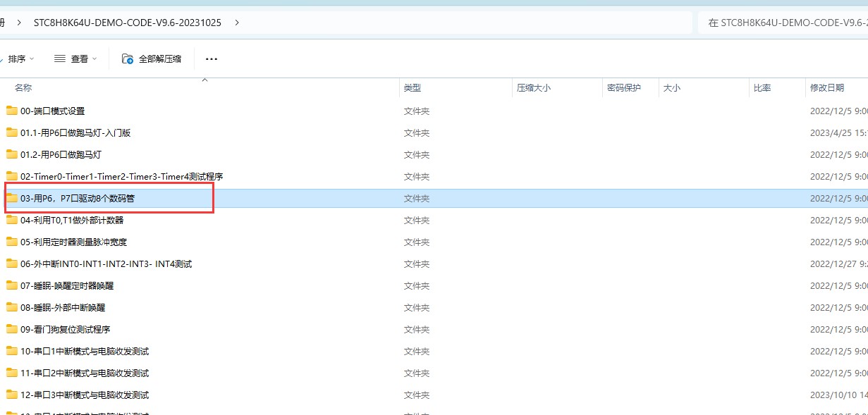Open the 查看 view dropdown
Viewport: 868px width, 415px height.
click(75, 59)
